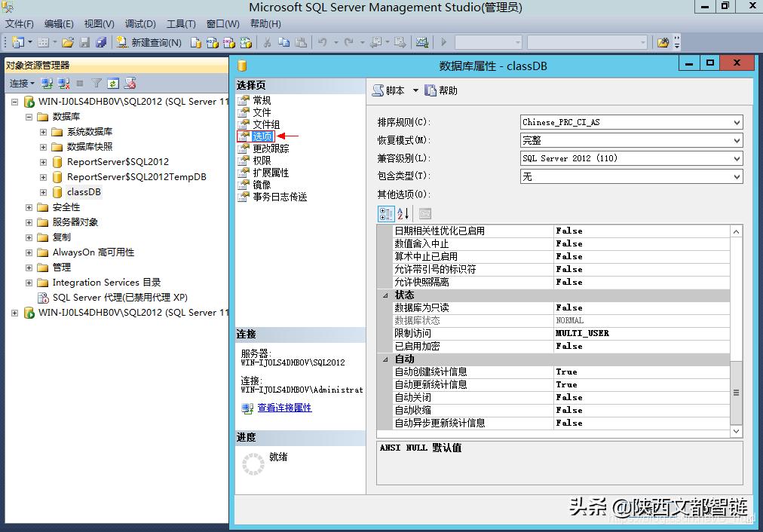Click the Activity Monitor toolbar icon

pyautogui.click(x=422, y=42)
